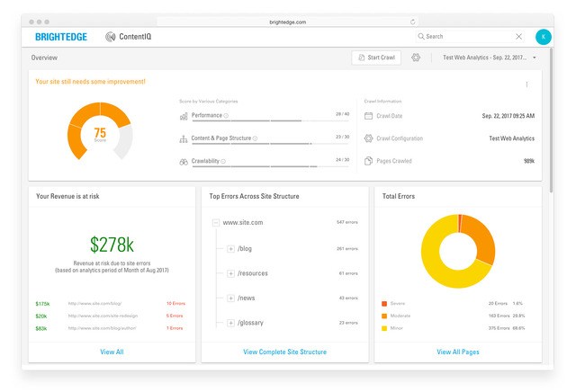Click in the Search input field
The image size is (576, 392).
tap(468, 36)
